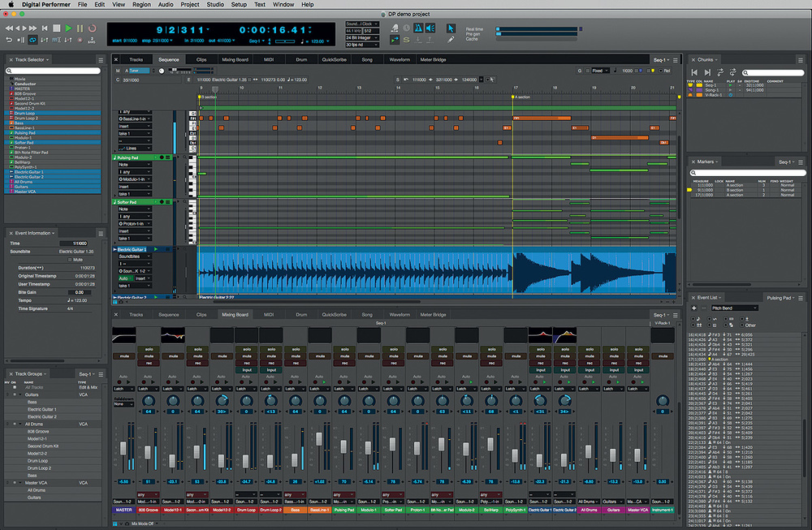Select the Pointer arrow tool
Image resolution: width=812 pixels, height=530 pixels.
(x=451, y=28)
